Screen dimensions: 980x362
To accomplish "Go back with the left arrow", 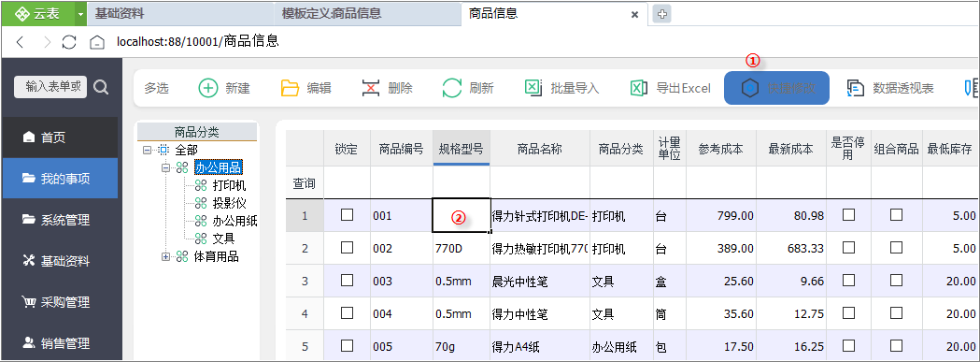I will [20, 42].
